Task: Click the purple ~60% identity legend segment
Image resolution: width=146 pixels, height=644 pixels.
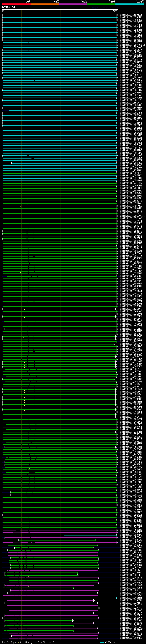Action: (x=73, y=4)
